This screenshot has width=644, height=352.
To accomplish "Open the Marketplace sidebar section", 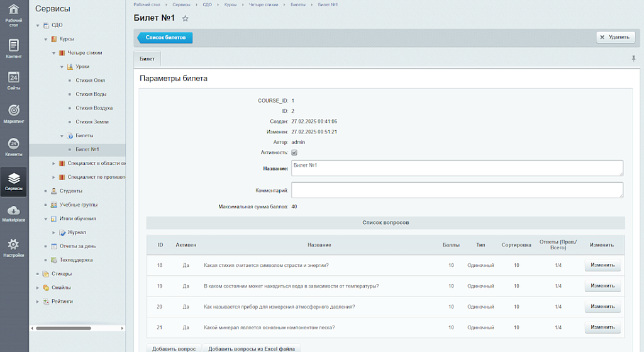I will pyautogui.click(x=14, y=213).
